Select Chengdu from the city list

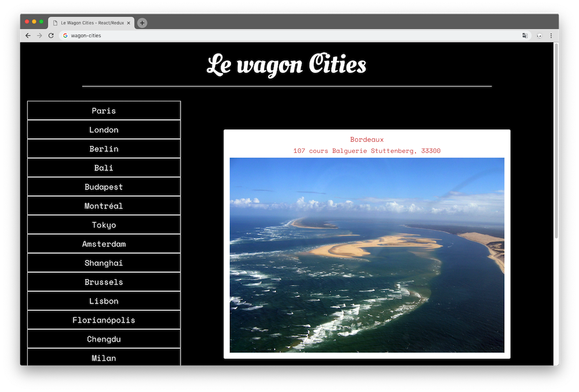pos(104,339)
